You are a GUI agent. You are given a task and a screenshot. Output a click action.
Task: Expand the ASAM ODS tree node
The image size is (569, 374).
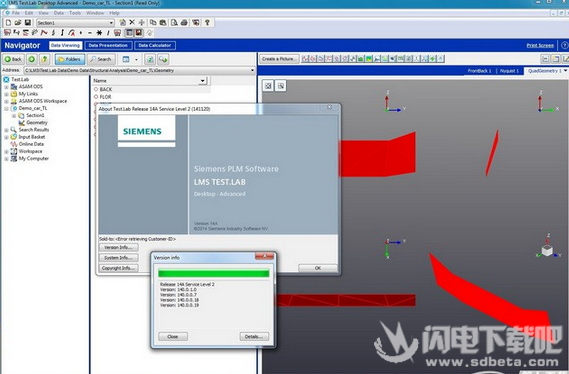click(6, 87)
